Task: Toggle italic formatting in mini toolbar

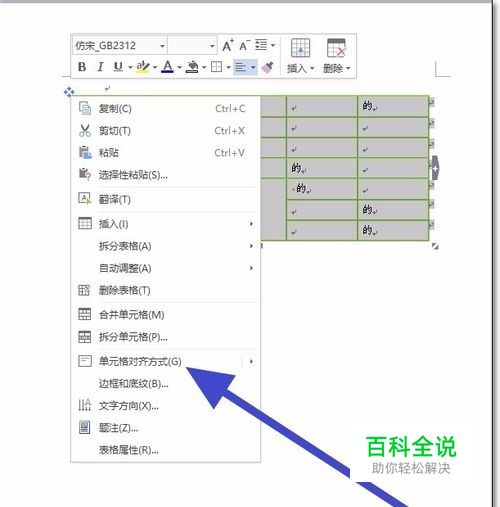Action: (x=100, y=67)
